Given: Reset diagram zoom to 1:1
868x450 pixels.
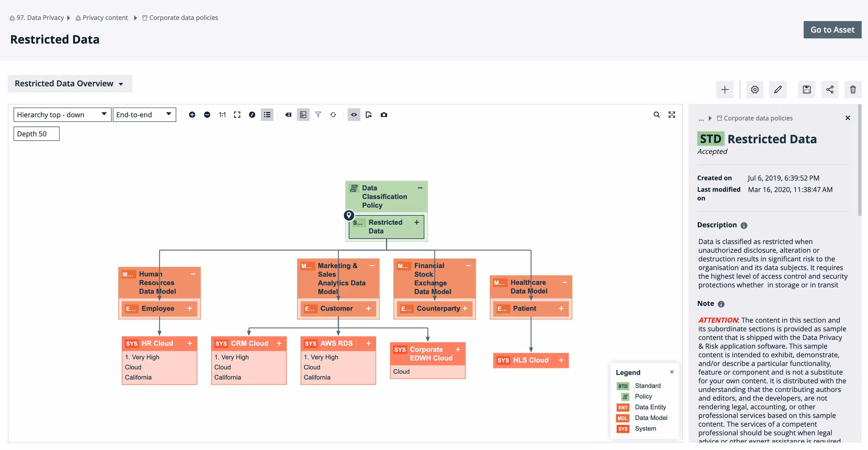Looking at the screenshot, I should (222, 115).
